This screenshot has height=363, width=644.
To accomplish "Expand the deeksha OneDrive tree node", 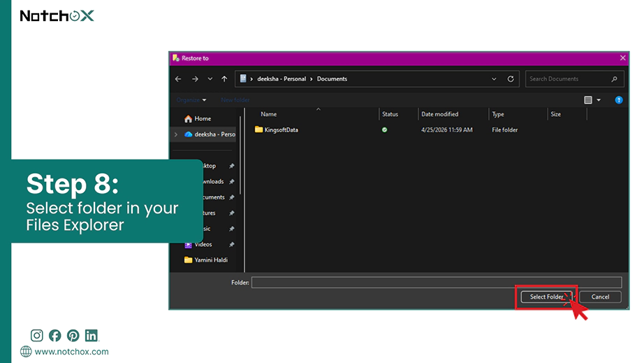I will (x=176, y=134).
